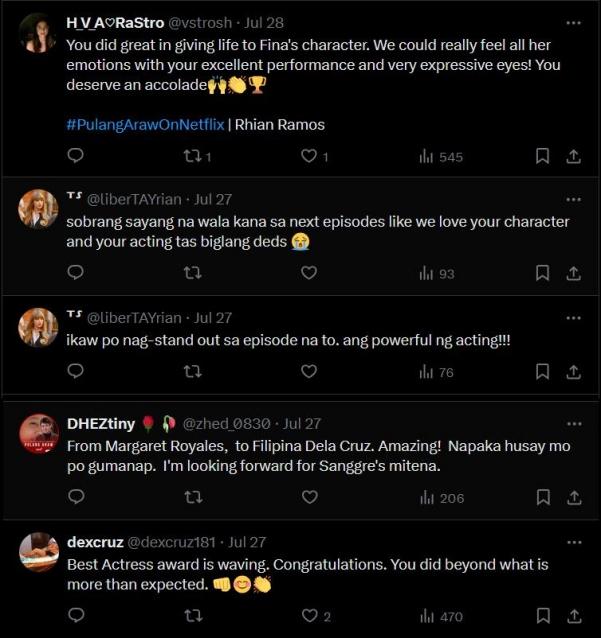Like the Best Actress award tweet
Screen dimensions: 601x638
(x=309, y=616)
